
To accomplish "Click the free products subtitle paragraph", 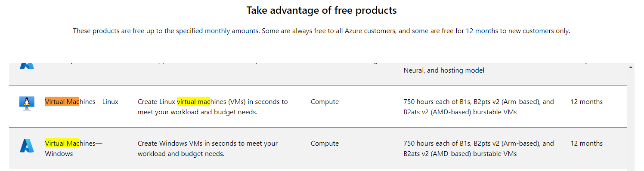I will tap(322, 31).
